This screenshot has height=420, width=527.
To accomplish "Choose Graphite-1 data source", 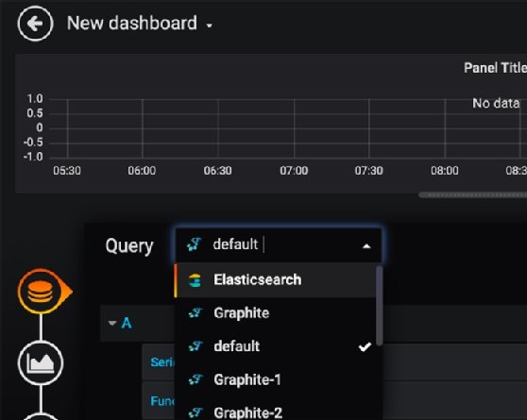I will [275, 379].
